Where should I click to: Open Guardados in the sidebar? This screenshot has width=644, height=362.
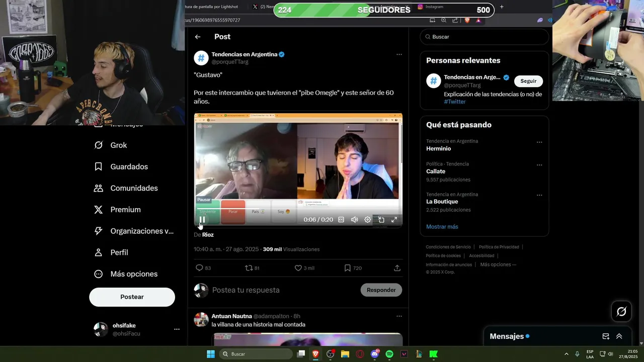[121, 166]
